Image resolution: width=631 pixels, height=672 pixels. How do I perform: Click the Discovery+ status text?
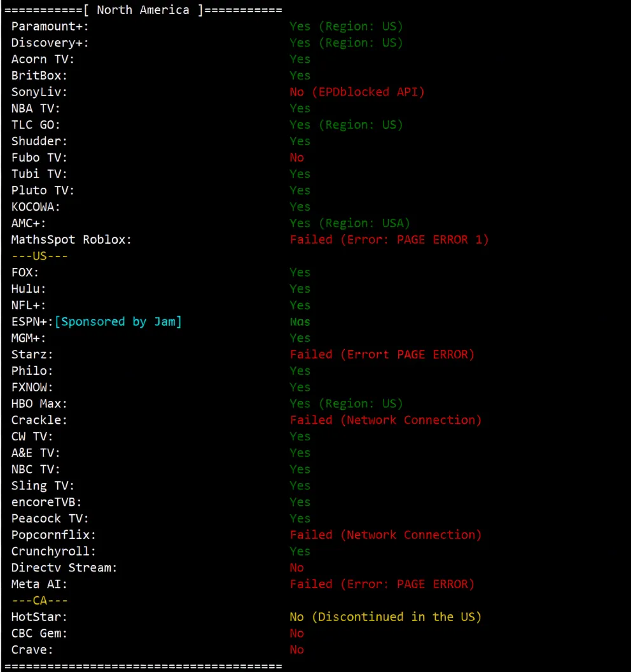(x=346, y=43)
